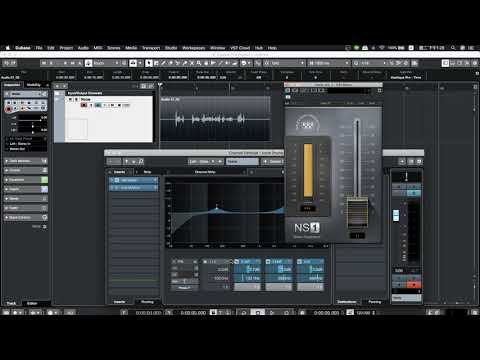Open the Routing tab below inserts

click(147, 302)
